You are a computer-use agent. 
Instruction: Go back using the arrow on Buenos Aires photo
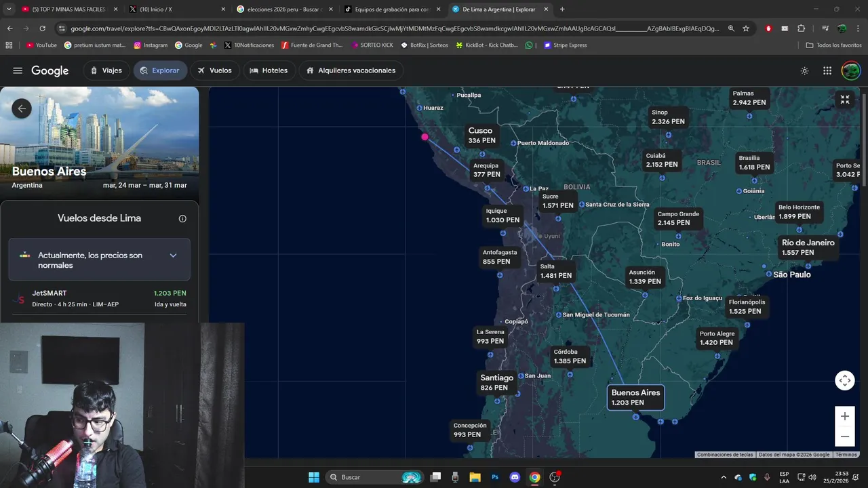[22, 108]
